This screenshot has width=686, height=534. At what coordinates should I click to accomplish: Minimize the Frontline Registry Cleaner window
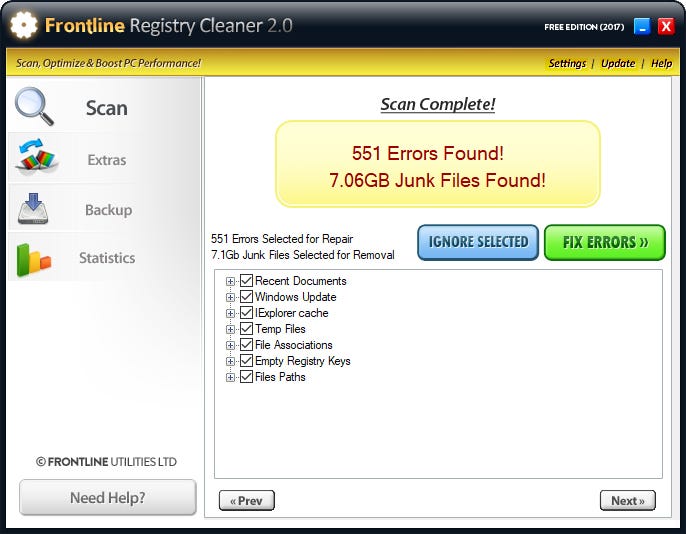(x=642, y=27)
